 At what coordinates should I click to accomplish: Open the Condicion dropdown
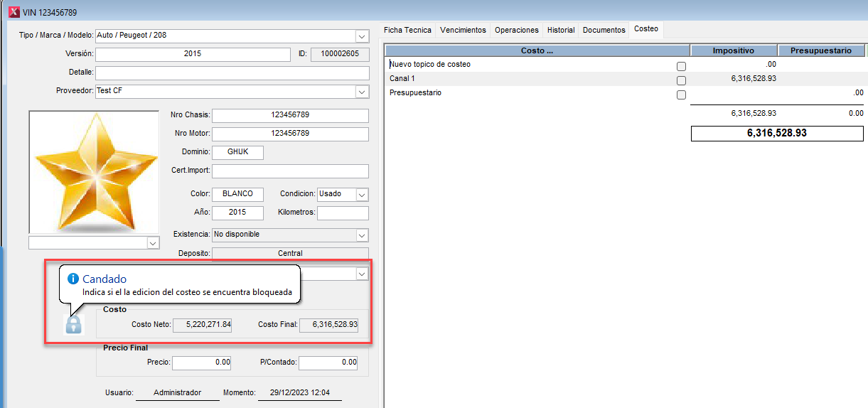click(x=362, y=195)
